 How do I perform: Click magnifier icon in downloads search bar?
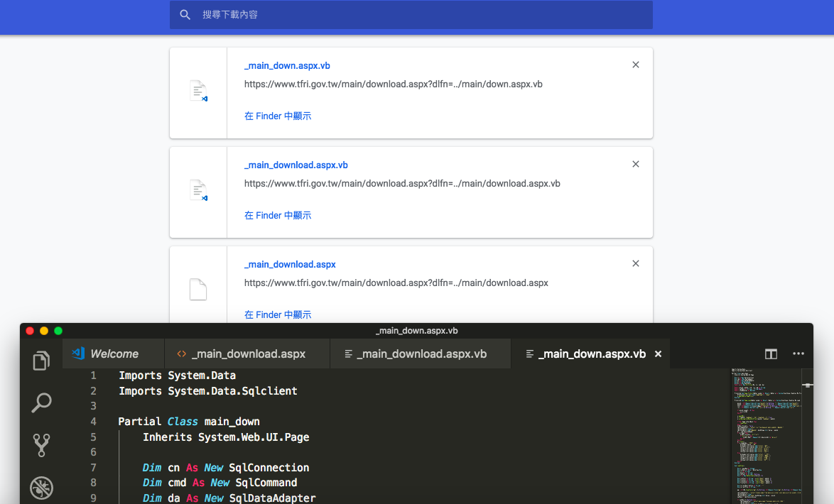(185, 14)
